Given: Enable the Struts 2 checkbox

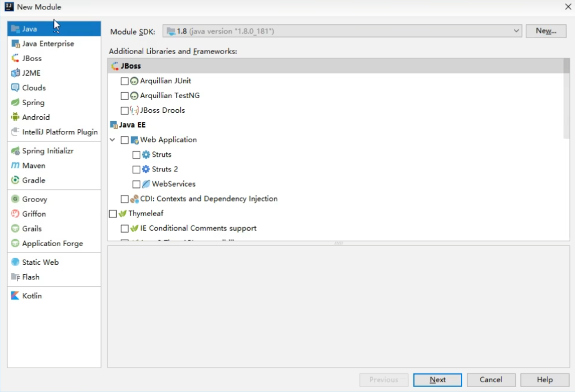Looking at the screenshot, I should 136,170.
